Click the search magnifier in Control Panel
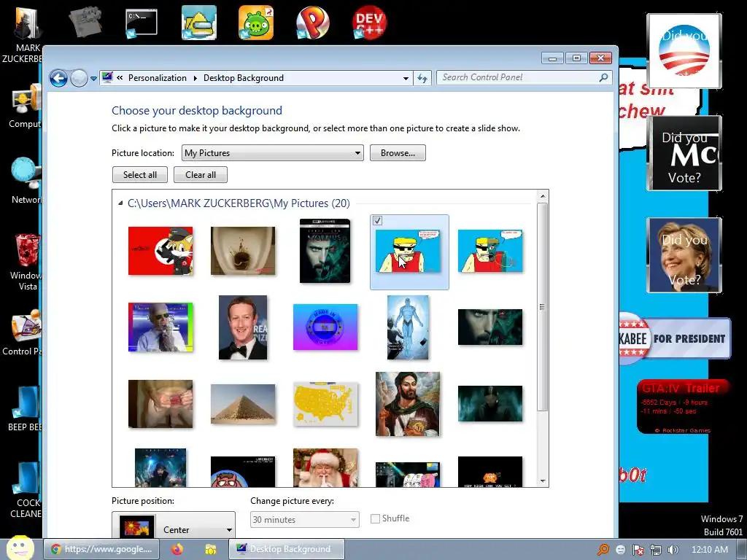 pos(603,77)
